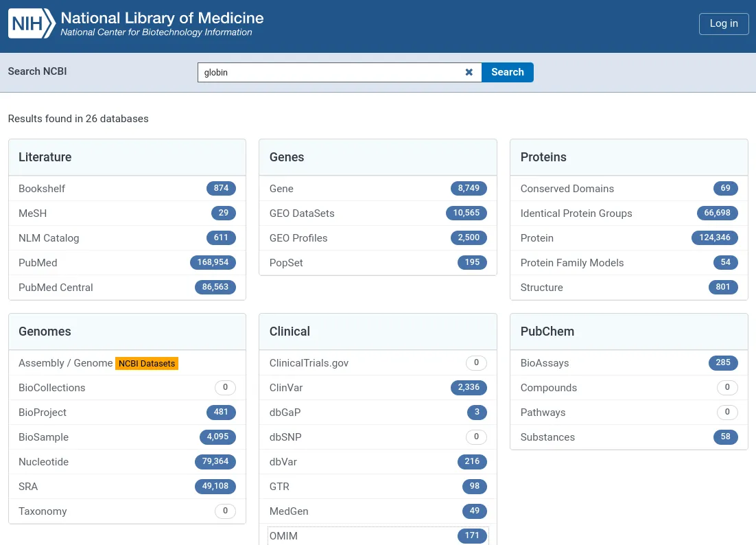Open the Gene database results
Screen dimensions: 756x545
click(x=281, y=188)
